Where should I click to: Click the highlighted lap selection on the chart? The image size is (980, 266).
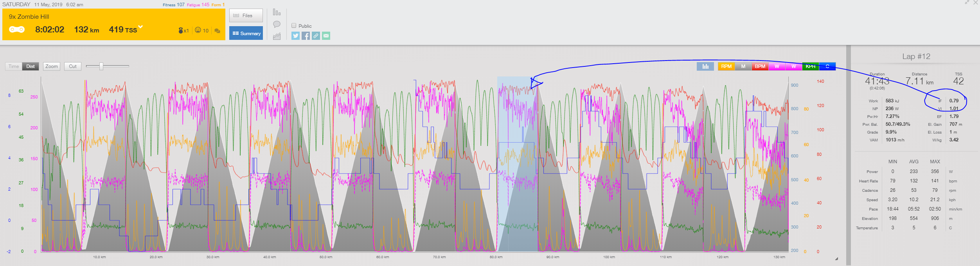tap(518, 164)
